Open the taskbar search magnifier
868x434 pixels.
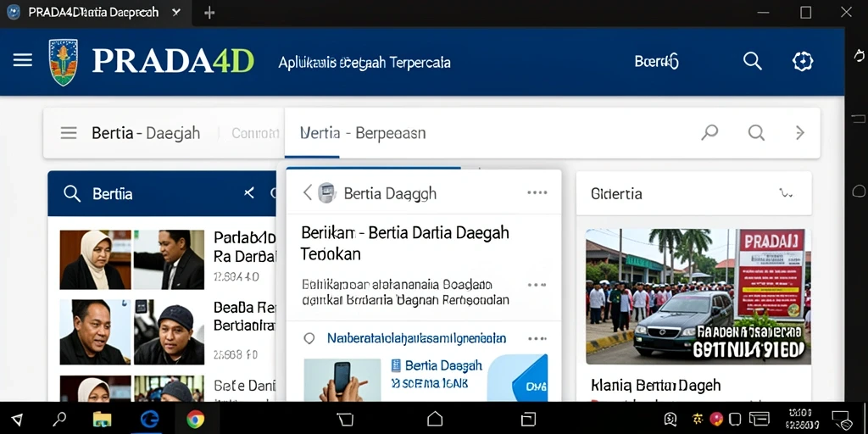59,419
